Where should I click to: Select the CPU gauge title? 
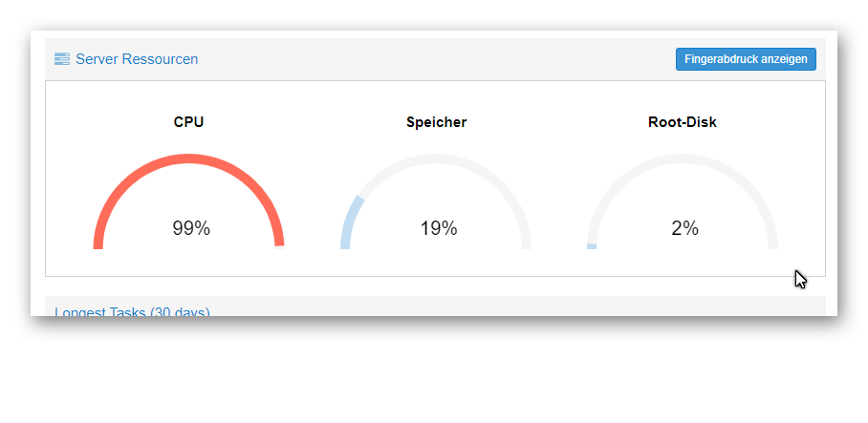coord(188,122)
